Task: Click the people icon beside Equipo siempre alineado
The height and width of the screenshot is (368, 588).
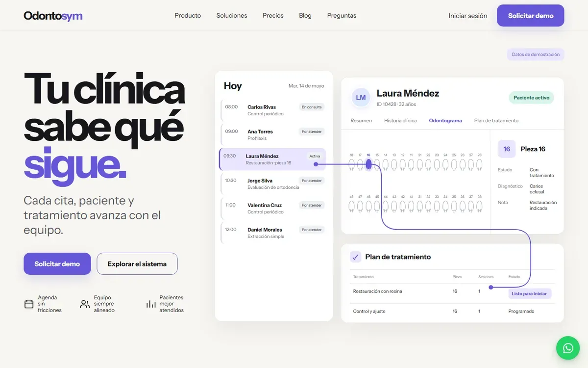Action: tap(85, 304)
